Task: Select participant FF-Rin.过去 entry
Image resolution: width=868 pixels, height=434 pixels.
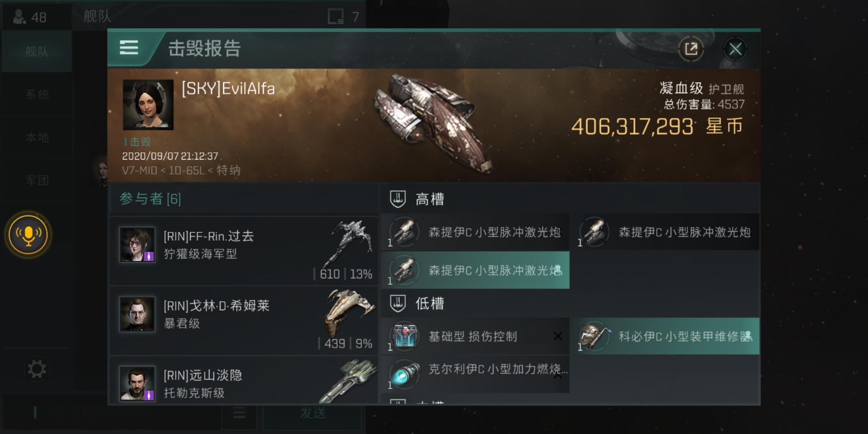Action: coord(244,251)
